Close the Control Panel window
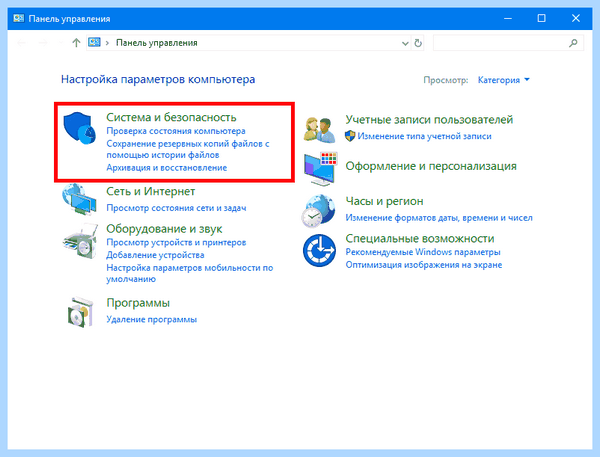The width and height of the screenshot is (600, 457). tap(576, 18)
